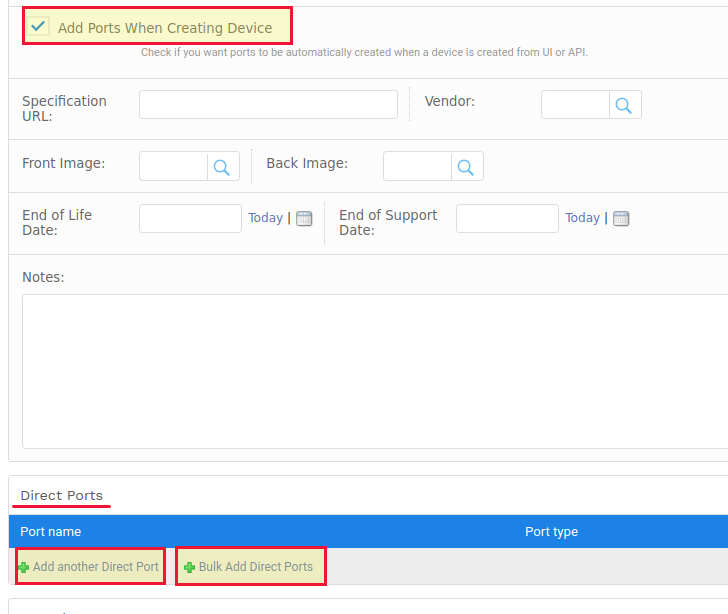This screenshot has width=728, height=614.
Task: Click Bulk Add Direct Ports link
Action: (256, 566)
